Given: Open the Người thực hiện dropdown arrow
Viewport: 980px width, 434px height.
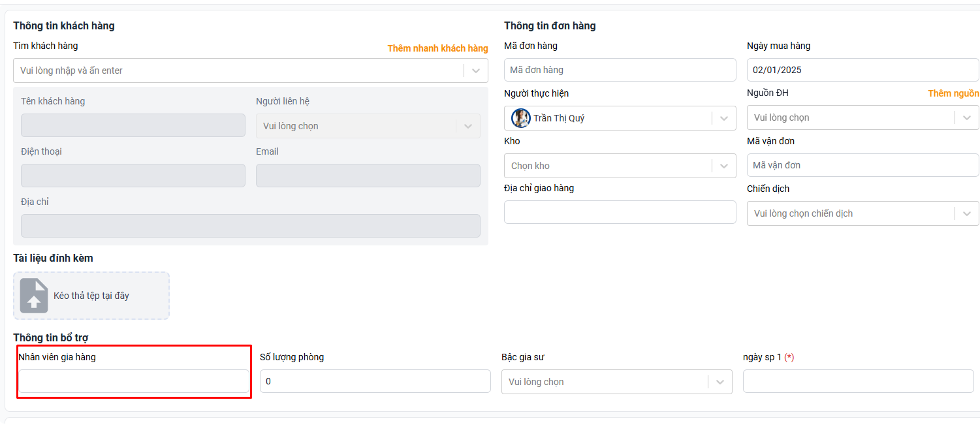Looking at the screenshot, I should coord(723,118).
